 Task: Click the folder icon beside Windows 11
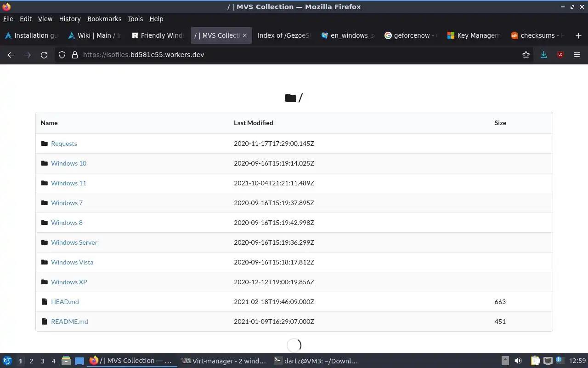click(x=45, y=183)
